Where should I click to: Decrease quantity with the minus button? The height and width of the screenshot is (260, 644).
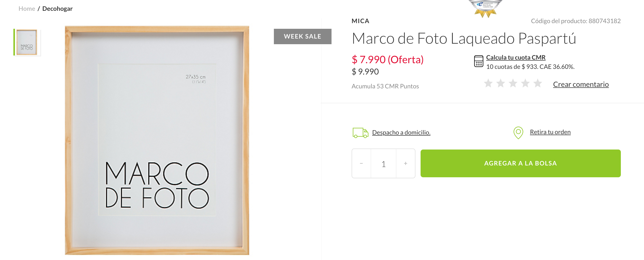(x=361, y=163)
